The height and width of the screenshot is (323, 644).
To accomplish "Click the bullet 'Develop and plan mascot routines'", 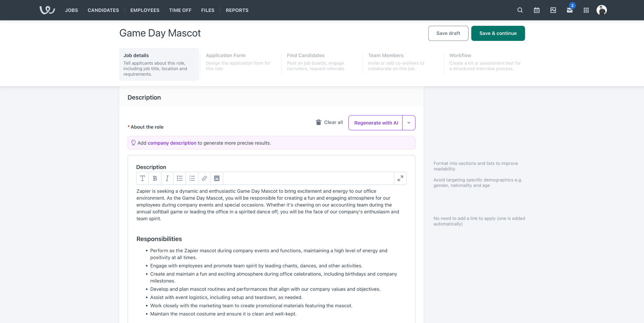I will tap(265, 289).
